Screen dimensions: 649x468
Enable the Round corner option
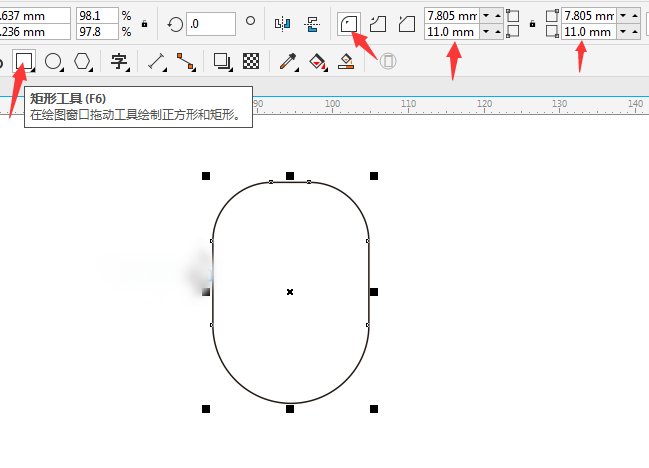pyautogui.click(x=349, y=23)
